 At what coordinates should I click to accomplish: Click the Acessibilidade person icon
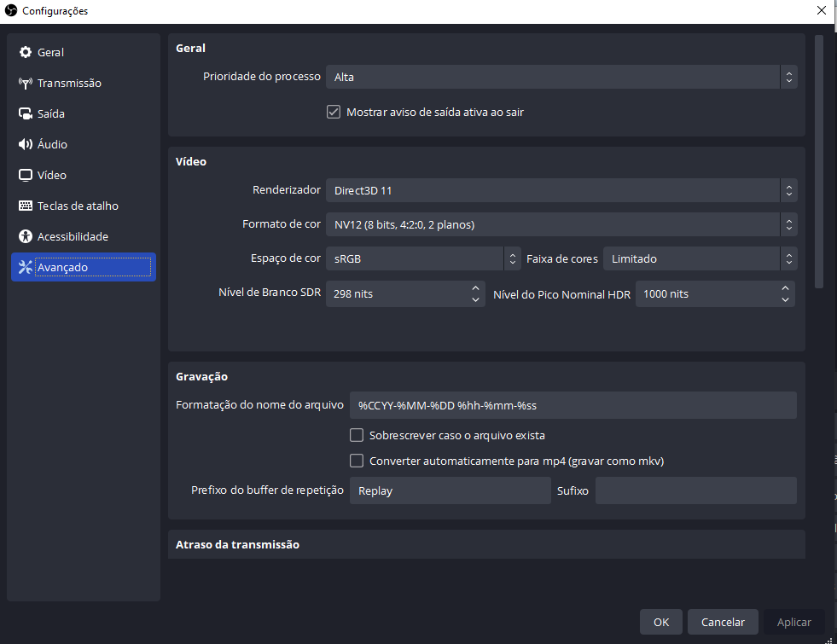[25, 236]
